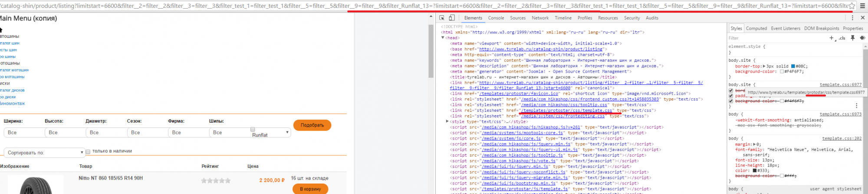The width and height of the screenshot is (868, 194).
Task: Select the Styles tab
Action: point(736,28)
